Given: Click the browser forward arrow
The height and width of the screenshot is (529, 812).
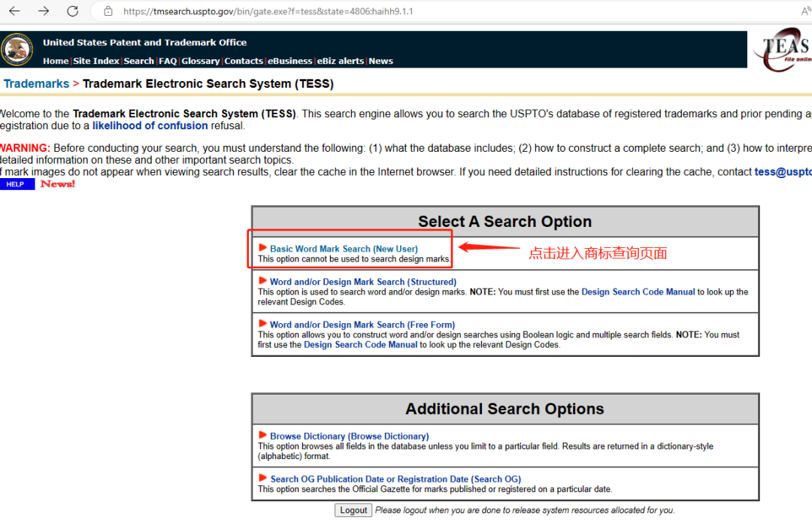Looking at the screenshot, I should (44, 11).
